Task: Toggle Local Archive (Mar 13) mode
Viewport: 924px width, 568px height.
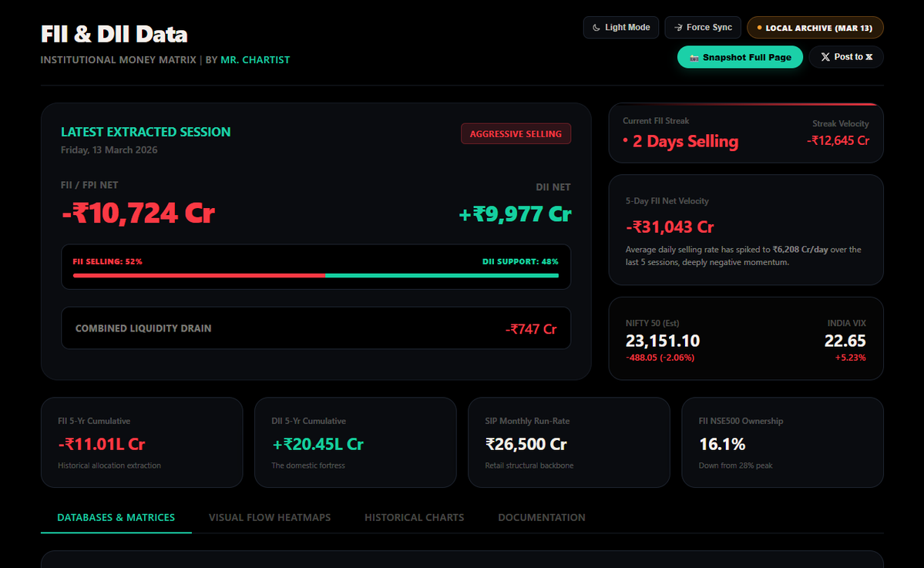Action: point(815,27)
